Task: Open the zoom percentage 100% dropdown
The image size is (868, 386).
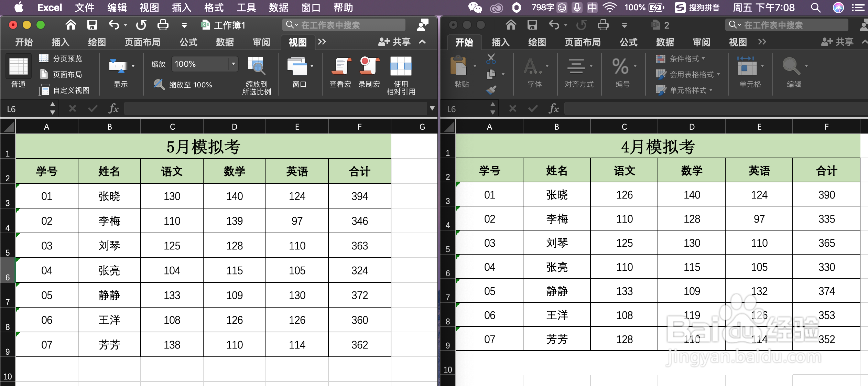Action: [x=234, y=64]
